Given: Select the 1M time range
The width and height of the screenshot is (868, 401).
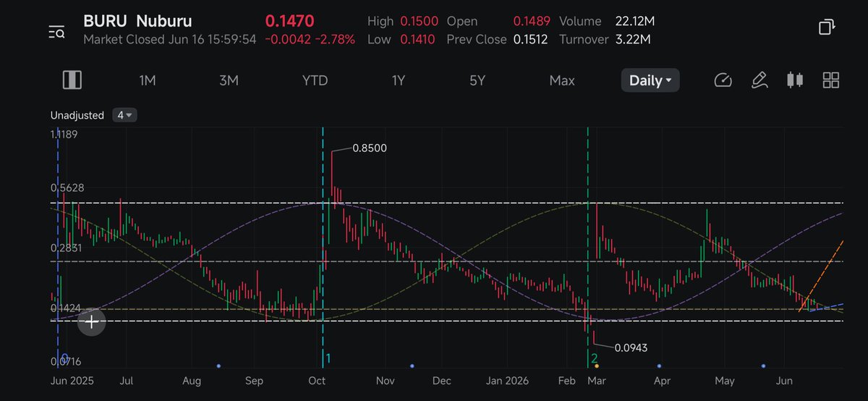Looking at the screenshot, I should [x=148, y=80].
